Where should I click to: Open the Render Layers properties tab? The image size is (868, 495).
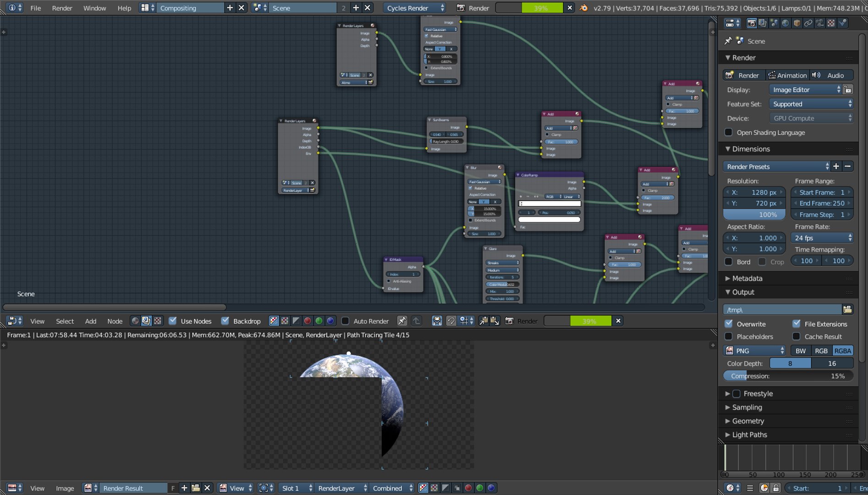point(763,23)
